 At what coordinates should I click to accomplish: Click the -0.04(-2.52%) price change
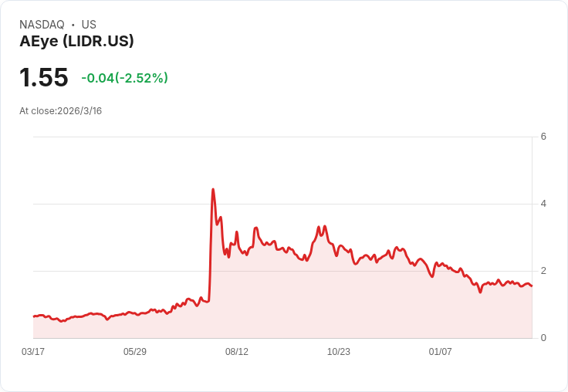(x=124, y=78)
